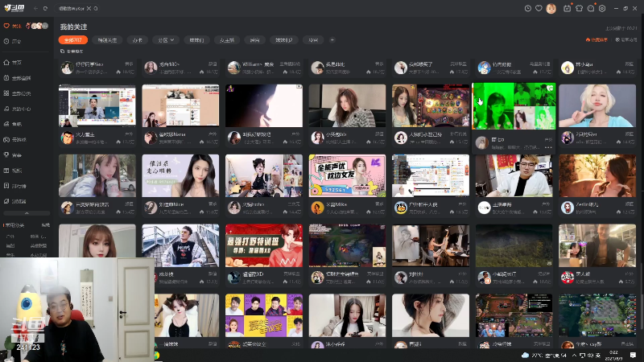Image resolution: width=644 pixels, height=362 pixels.
Task: Open the live-broadcast icon below Home in the sidebar
Action: pyautogui.click(x=6, y=78)
